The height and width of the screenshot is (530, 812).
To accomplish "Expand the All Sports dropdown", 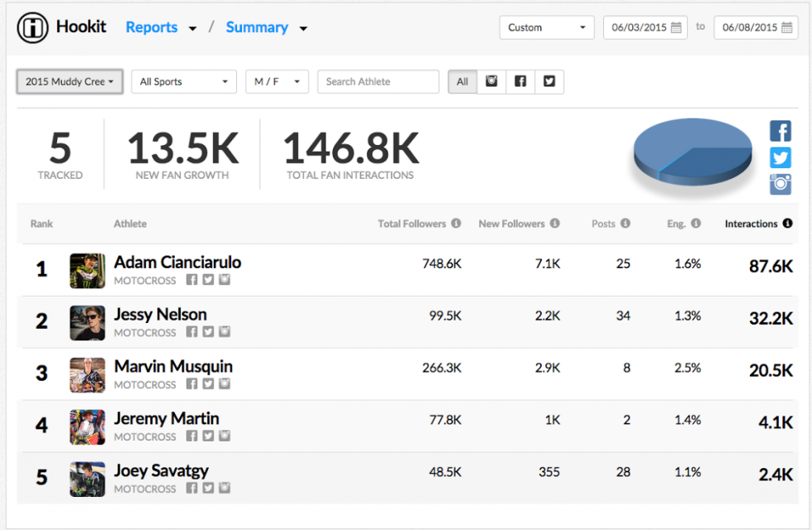I will coord(183,81).
